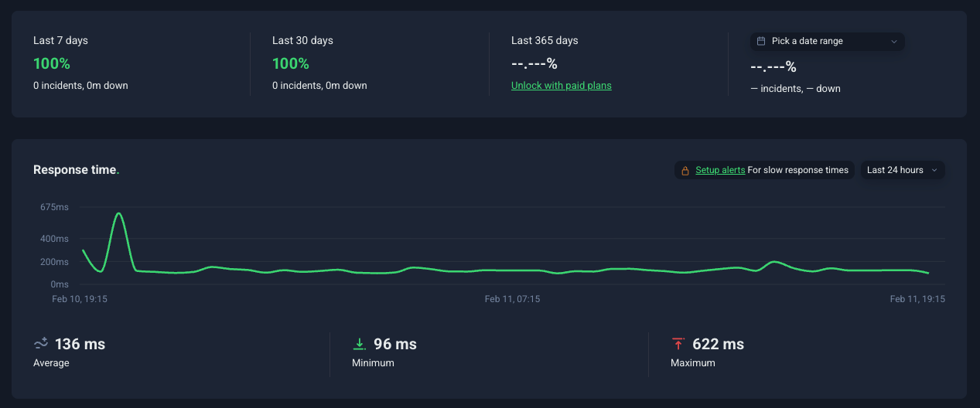Click the response time spike peak on chart

point(118,213)
